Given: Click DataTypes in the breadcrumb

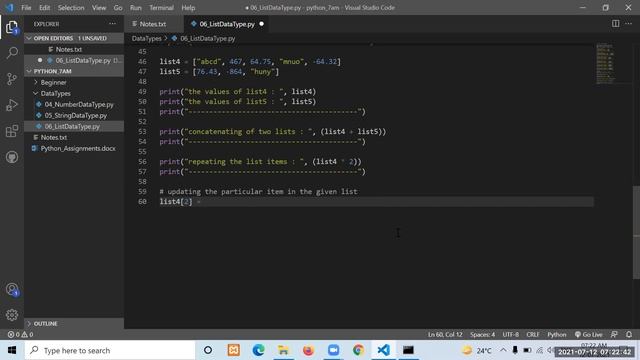Looking at the screenshot, I should click(x=147, y=38).
